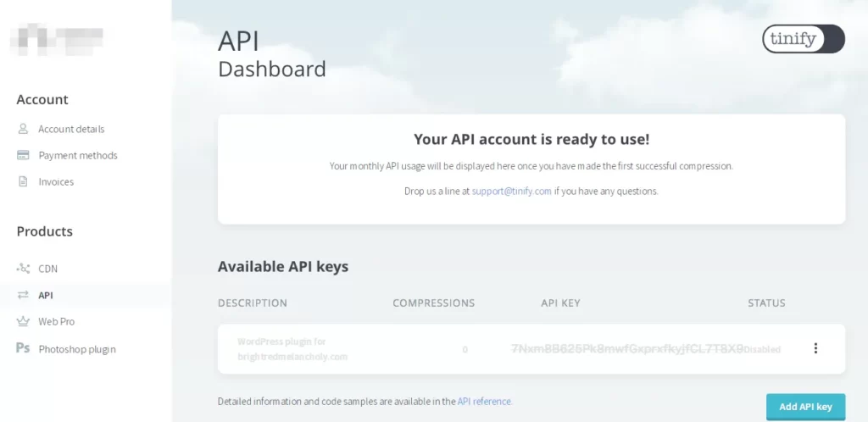Open the support@tinify.com email link
868x422 pixels.
coord(511,192)
